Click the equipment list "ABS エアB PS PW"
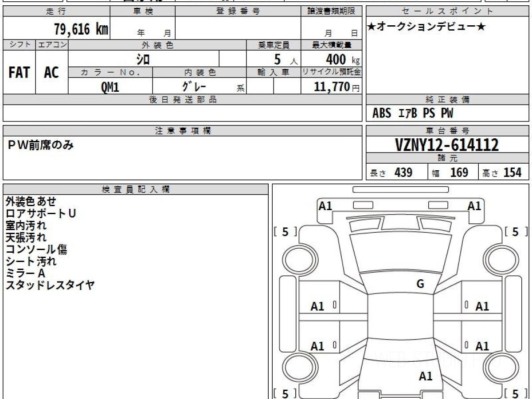Viewport: 532px width, 399px height. (x=413, y=113)
